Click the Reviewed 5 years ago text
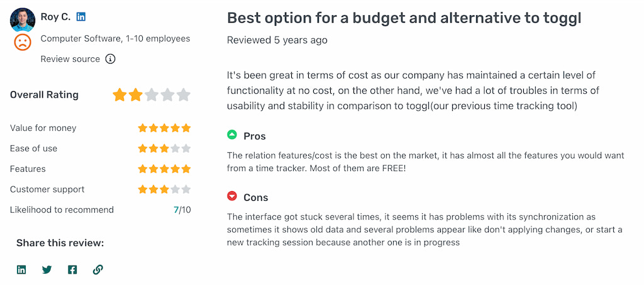This screenshot has width=644, height=285. 277,40
